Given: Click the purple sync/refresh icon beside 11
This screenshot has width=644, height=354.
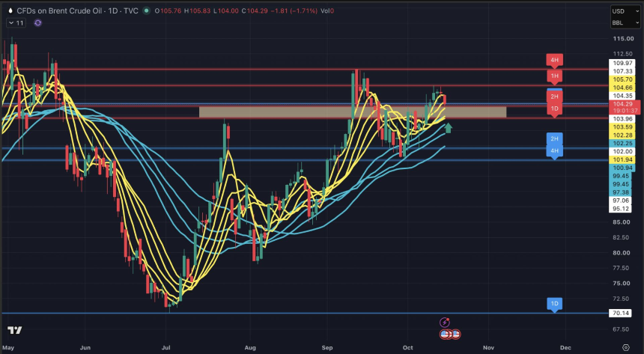Looking at the screenshot, I should pyautogui.click(x=37, y=23).
